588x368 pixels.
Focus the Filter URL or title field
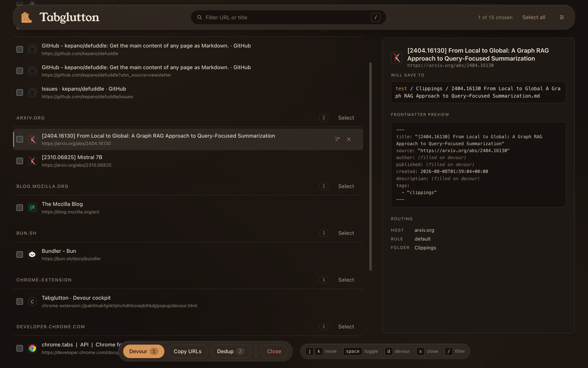click(x=288, y=17)
